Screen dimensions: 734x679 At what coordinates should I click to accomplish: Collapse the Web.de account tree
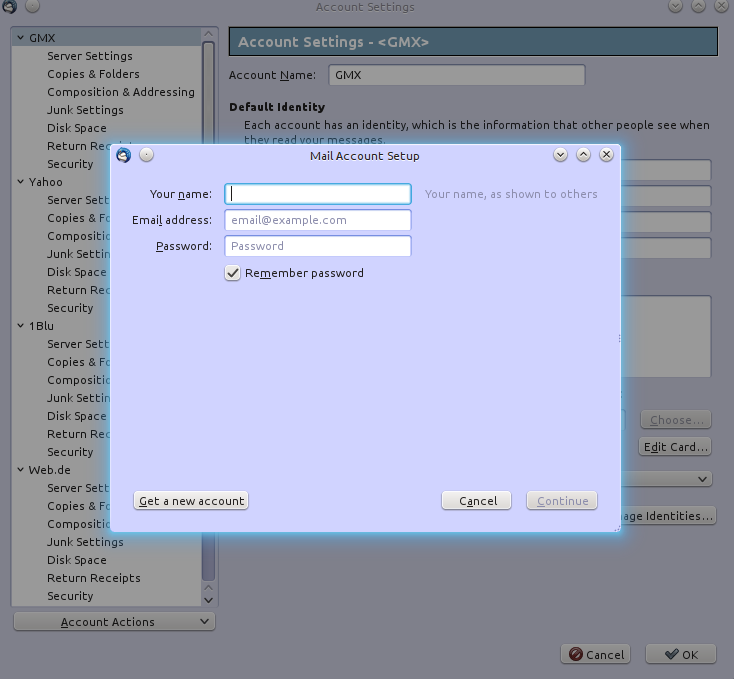pos(21,469)
